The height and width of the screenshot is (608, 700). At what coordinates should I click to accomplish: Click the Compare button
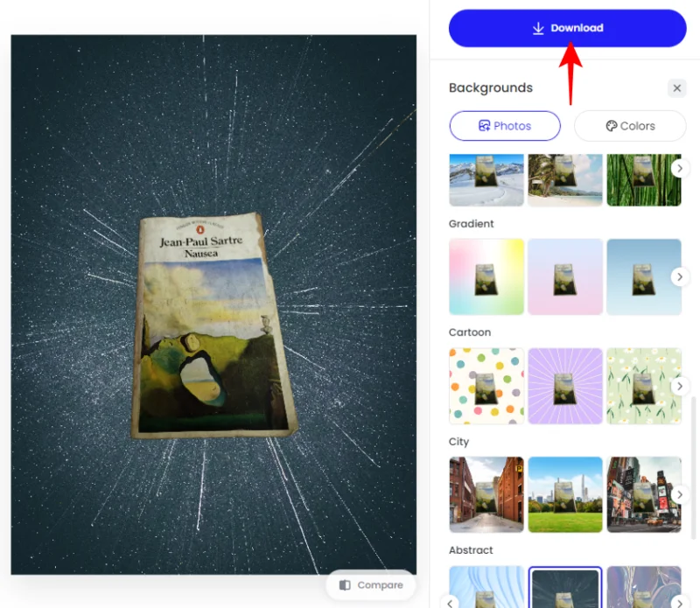click(x=370, y=585)
